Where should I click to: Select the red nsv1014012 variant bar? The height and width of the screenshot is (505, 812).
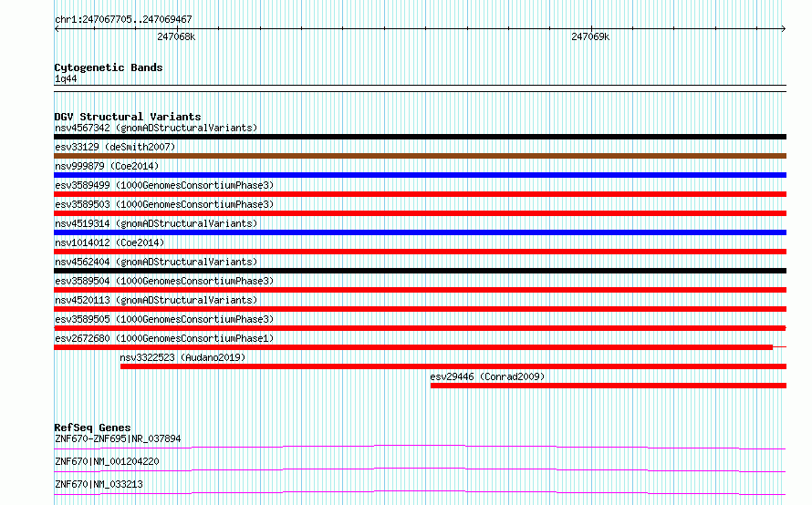click(x=420, y=252)
